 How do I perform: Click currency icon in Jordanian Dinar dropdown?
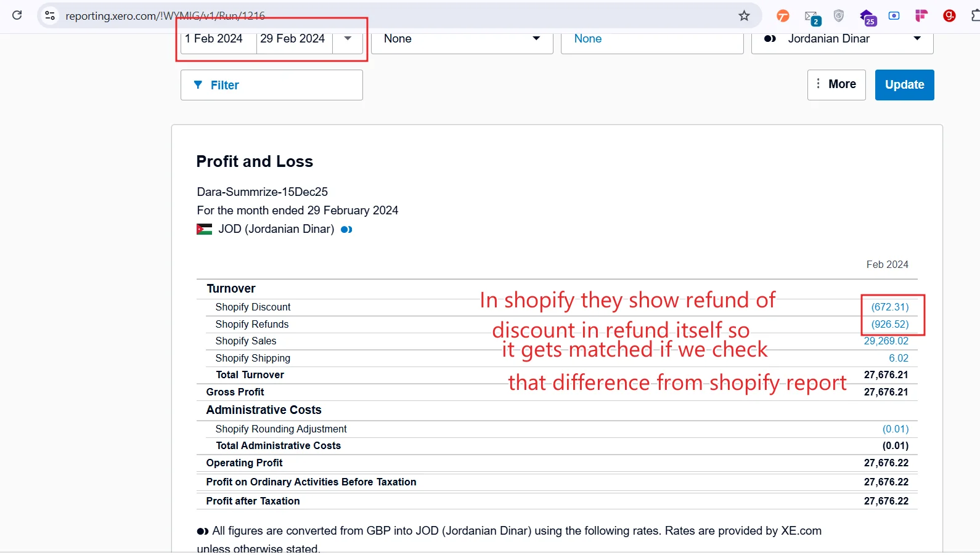coord(770,38)
